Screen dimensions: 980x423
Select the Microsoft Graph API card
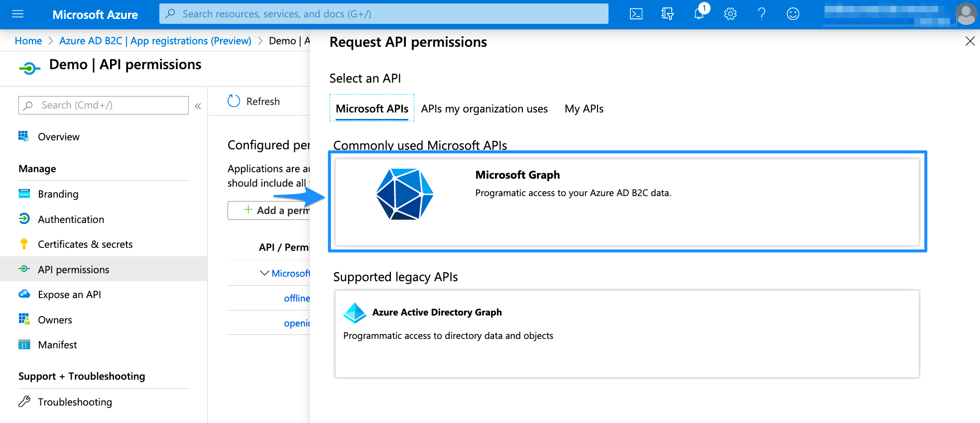click(626, 202)
